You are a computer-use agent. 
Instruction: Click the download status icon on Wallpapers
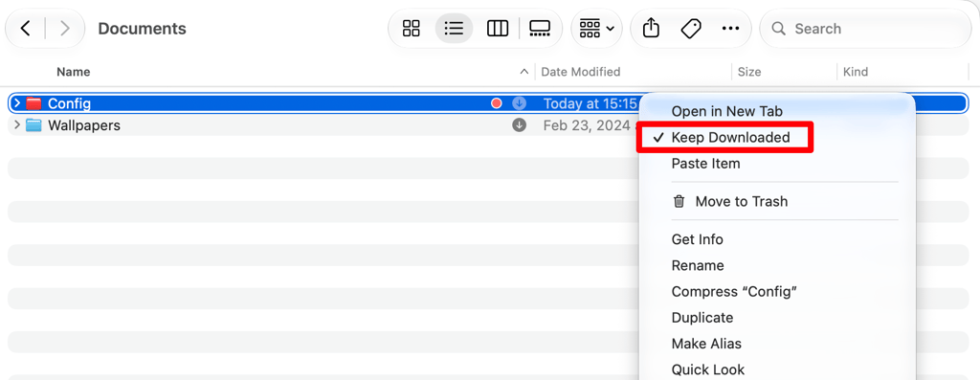click(520, 125)
